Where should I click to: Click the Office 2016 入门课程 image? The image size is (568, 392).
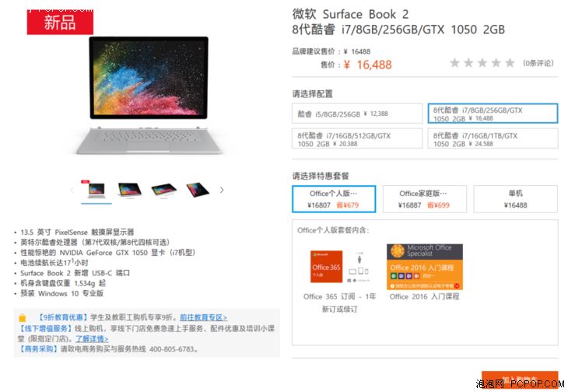[425, 267]
